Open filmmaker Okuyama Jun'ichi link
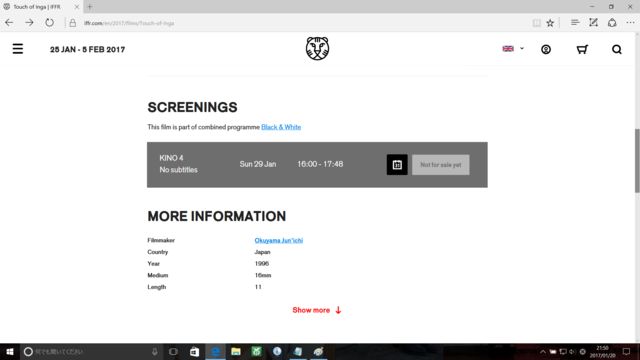This screenshot has height=360, width=640. 279,240
